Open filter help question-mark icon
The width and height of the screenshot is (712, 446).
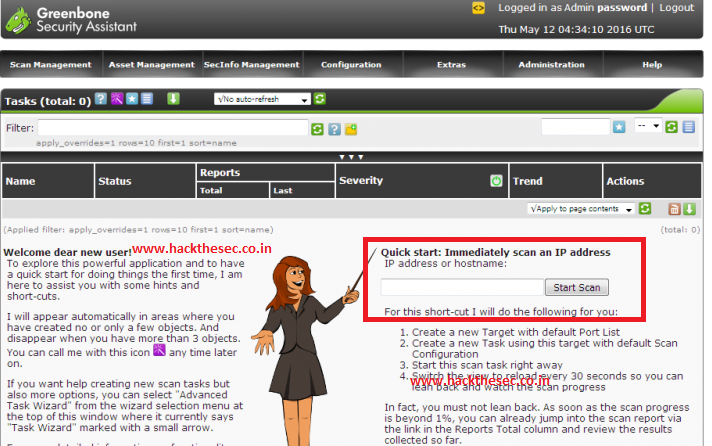tap(334, 129)
